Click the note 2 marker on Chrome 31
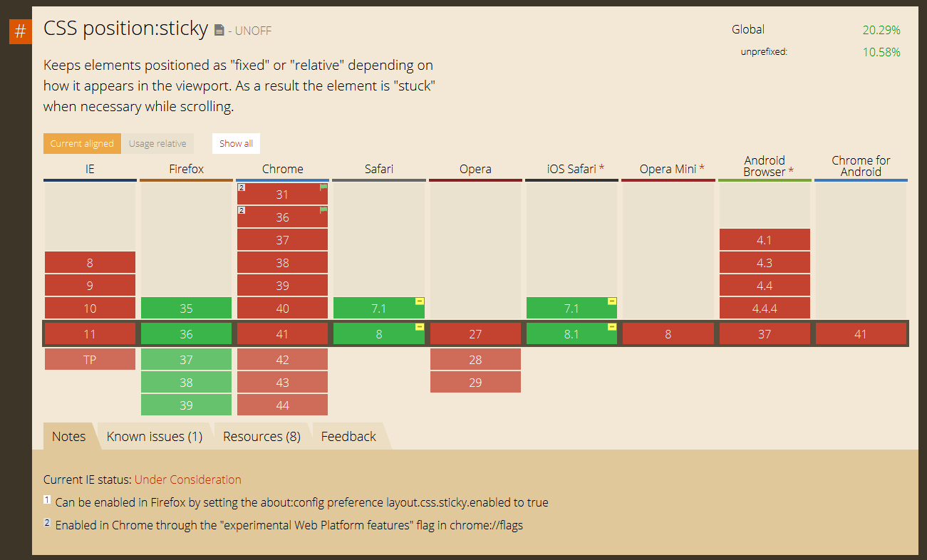This screenshot has width=927, height=560. click(241, 188)
